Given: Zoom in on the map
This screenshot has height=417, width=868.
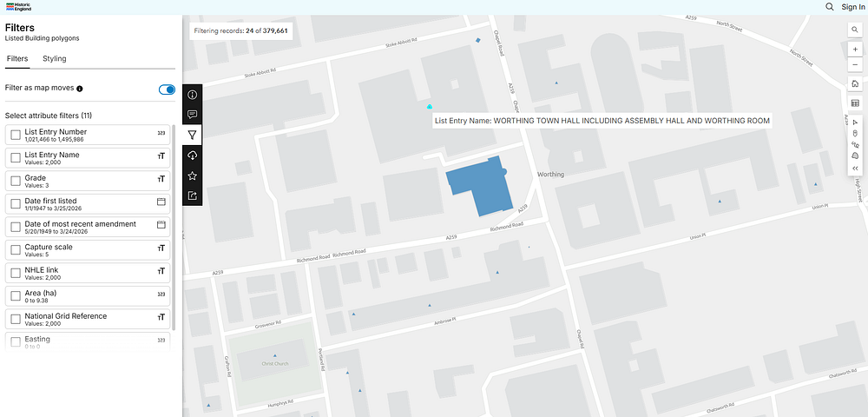Looking at the screenshot, I should click(x=855, y=50).
